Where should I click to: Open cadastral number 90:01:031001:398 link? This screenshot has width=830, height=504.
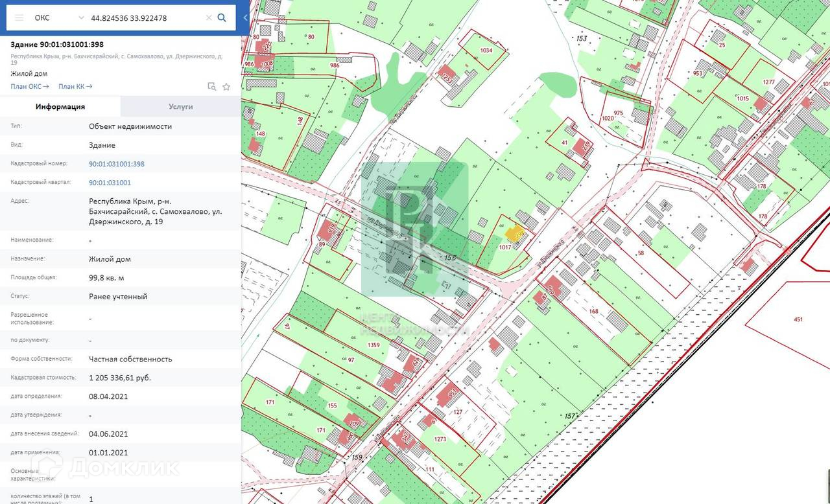click(117, 164)
